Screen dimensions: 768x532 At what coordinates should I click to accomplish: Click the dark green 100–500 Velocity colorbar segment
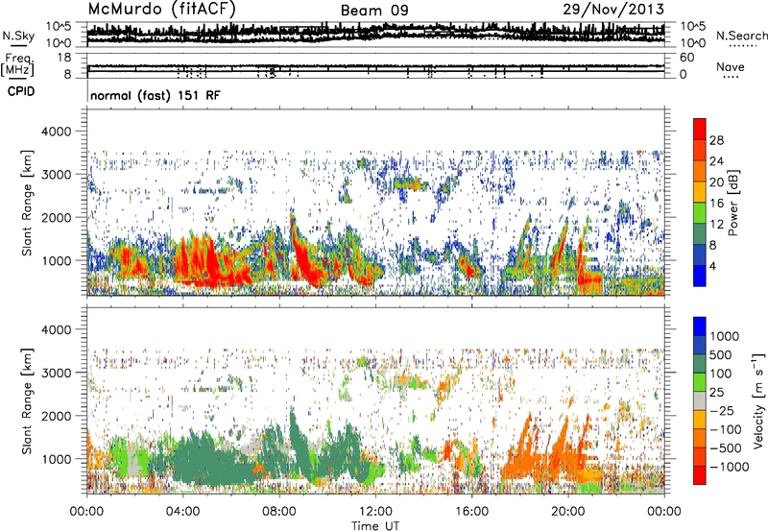coord(700,364)
